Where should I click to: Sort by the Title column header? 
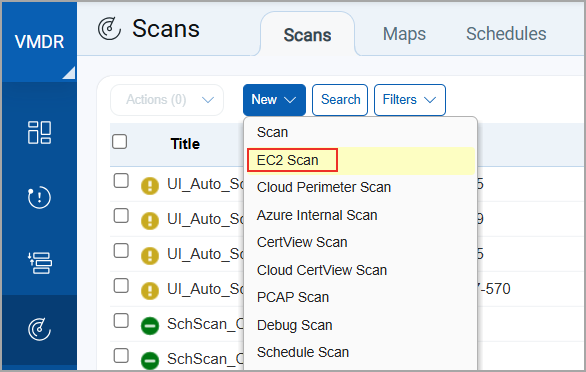point(185,144)
